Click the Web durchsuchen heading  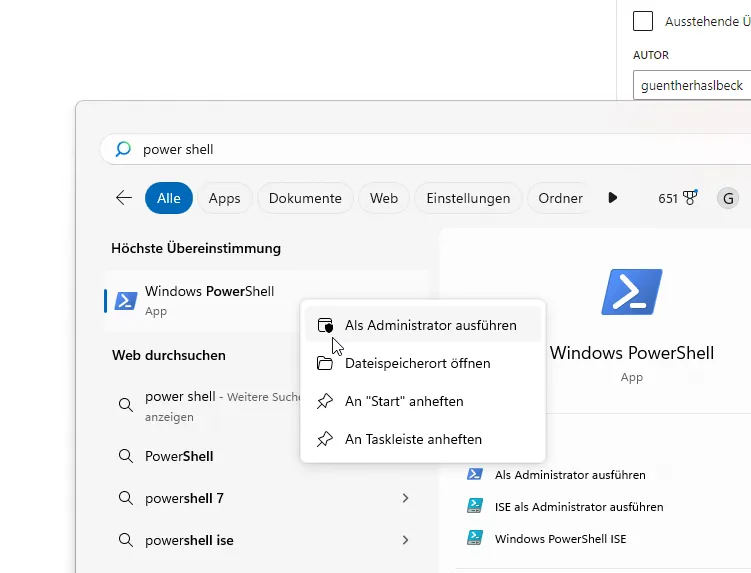[169, 355]
